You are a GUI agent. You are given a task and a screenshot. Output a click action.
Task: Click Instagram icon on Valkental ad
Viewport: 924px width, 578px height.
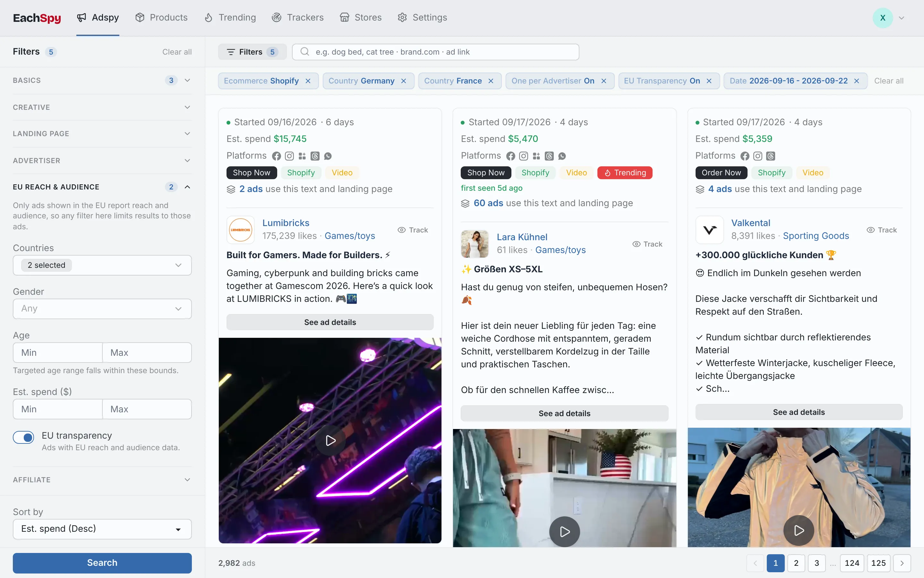click(x=758, y=156)
